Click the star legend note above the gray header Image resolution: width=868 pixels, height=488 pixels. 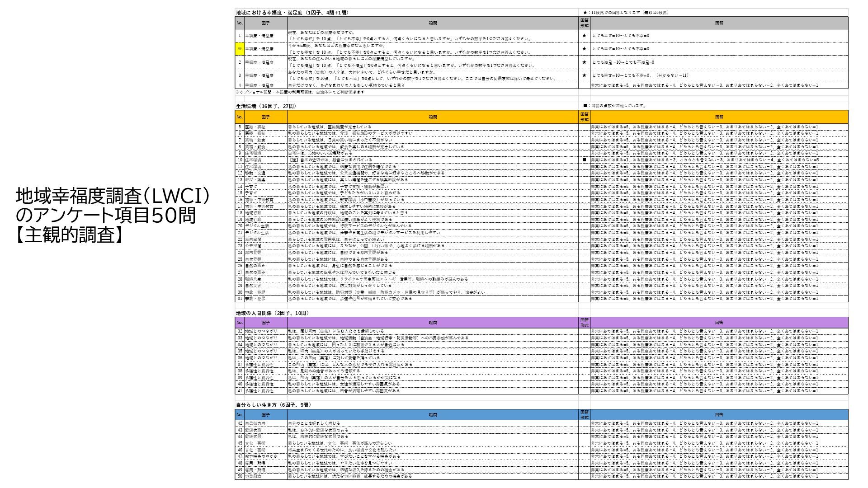click(625, 13)
